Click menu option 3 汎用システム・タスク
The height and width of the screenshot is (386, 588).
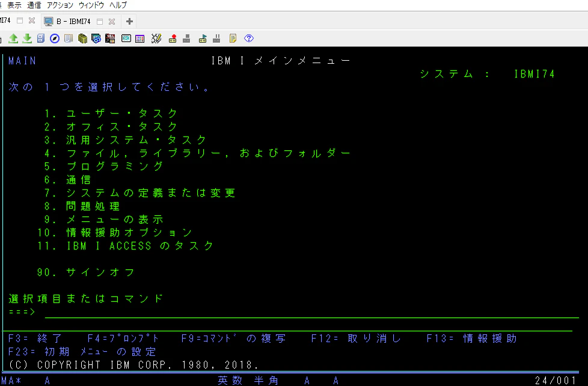pyautogui.click(x=126, y=140)
